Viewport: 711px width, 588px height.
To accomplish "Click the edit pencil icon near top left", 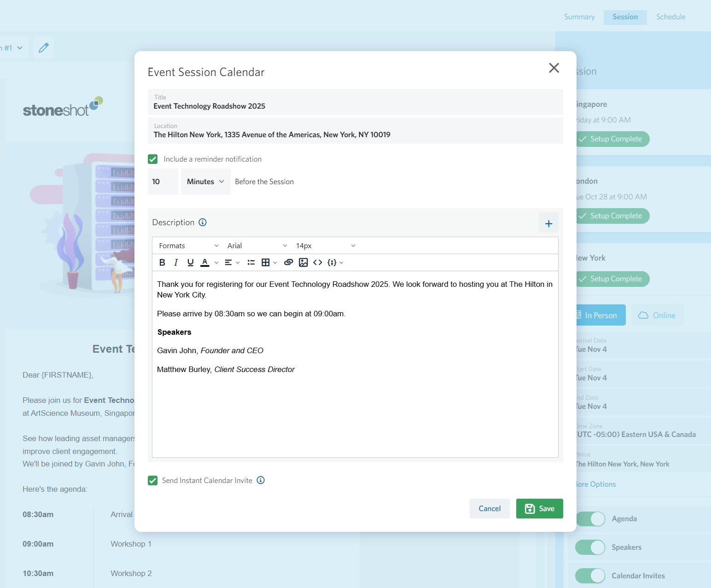I will [x=43, y=47].
